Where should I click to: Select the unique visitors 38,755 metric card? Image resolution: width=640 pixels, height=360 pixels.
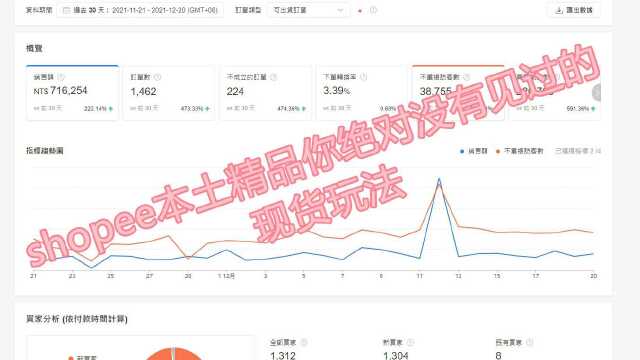pyautogui.click(x=458, y=93)
